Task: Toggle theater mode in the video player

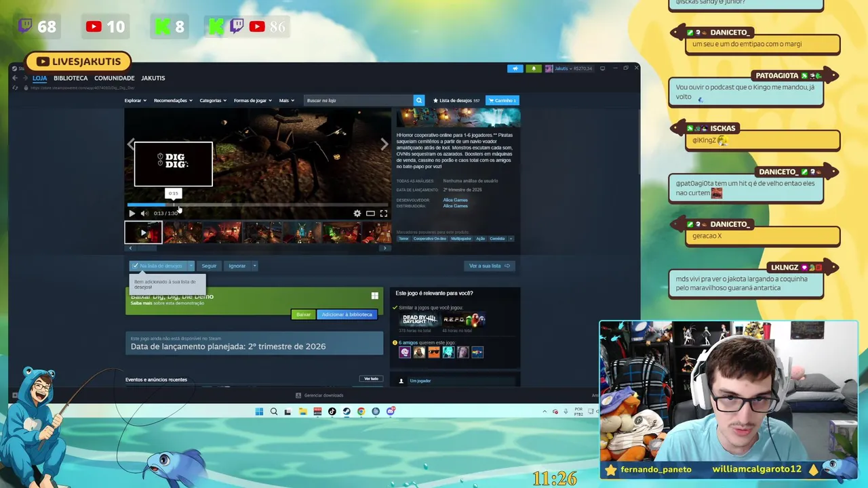Action: click(370, 213)
